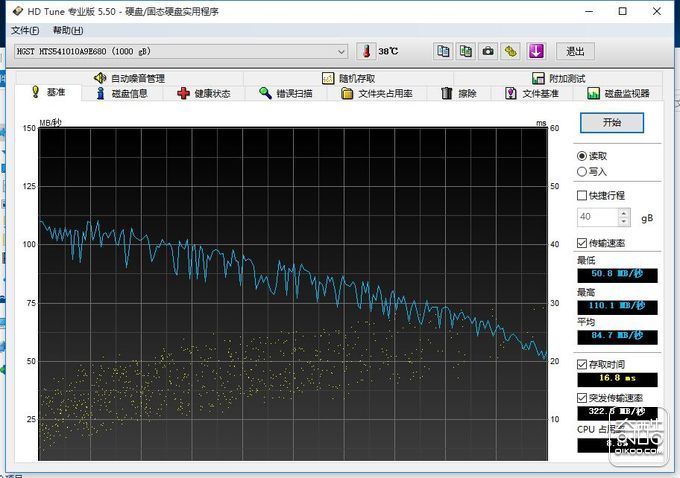Click the copy screenshot to clipboard icon
This screenshot has width=680, height=478.
click(x=466, y=51)
